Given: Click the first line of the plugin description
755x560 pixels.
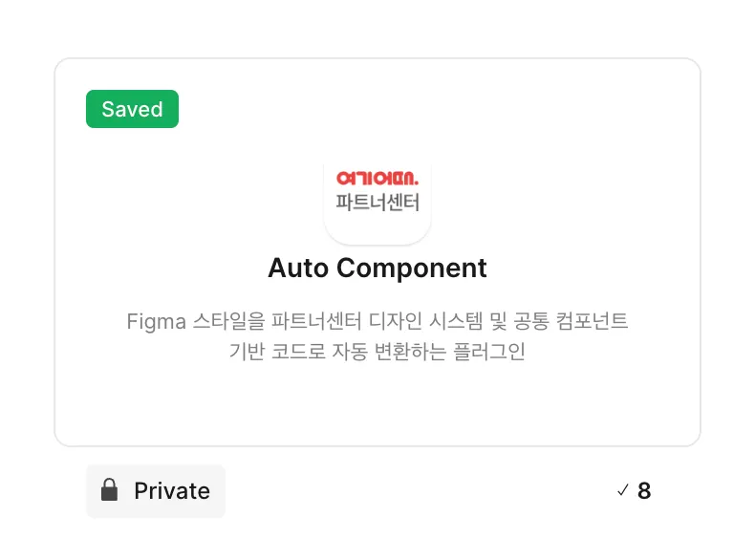Looking at the screenshot, I should pos(377,321).
